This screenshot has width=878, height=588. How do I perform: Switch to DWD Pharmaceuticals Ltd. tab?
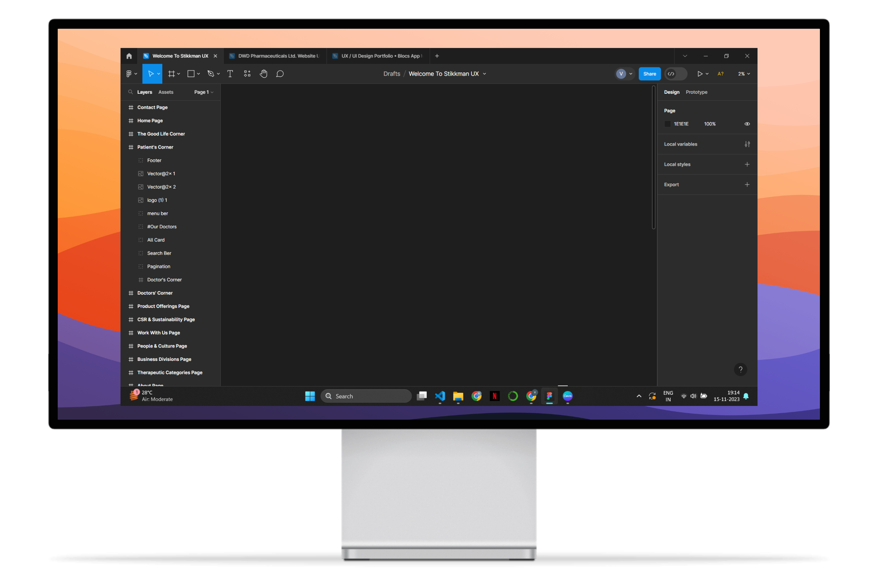[x=275, y=56]
